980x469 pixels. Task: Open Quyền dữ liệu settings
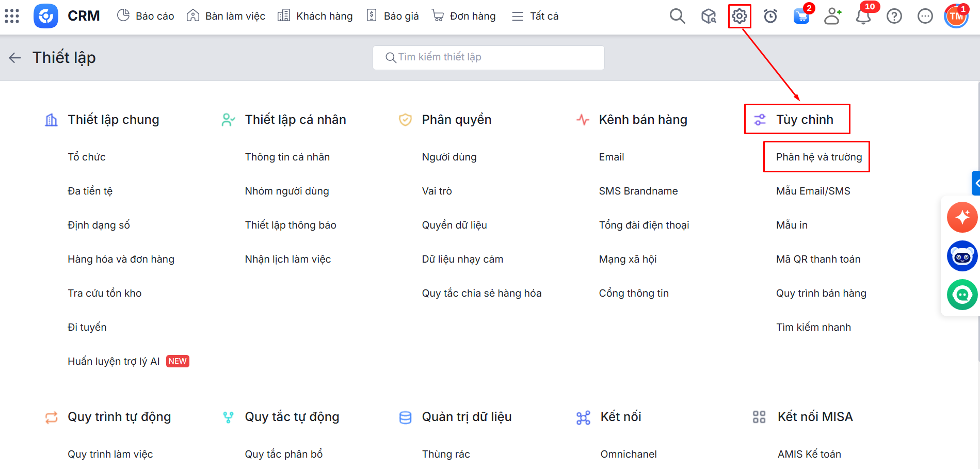click(455, 225)
